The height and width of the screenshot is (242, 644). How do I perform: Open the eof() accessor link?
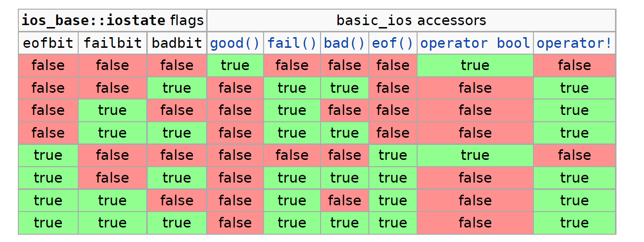pos(393,43)
